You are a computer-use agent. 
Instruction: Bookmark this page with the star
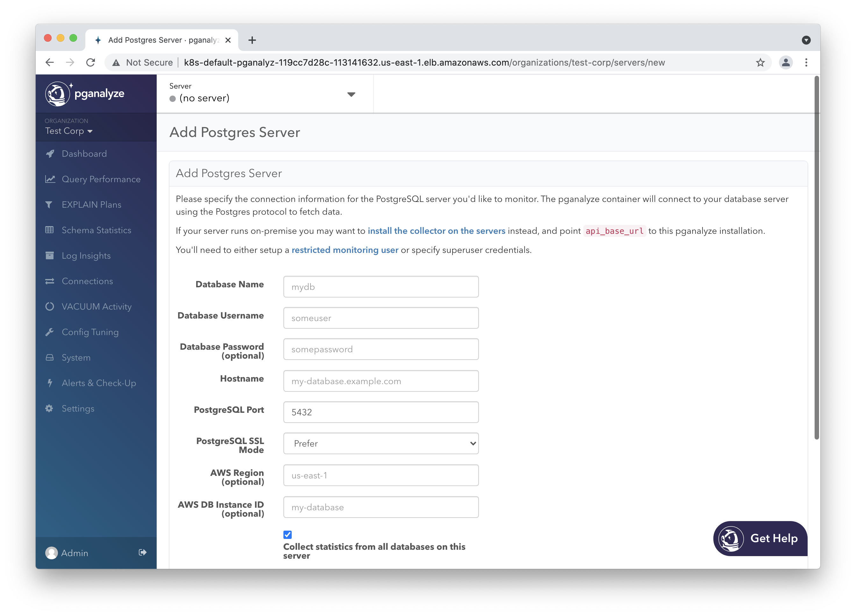pos(760,62)
